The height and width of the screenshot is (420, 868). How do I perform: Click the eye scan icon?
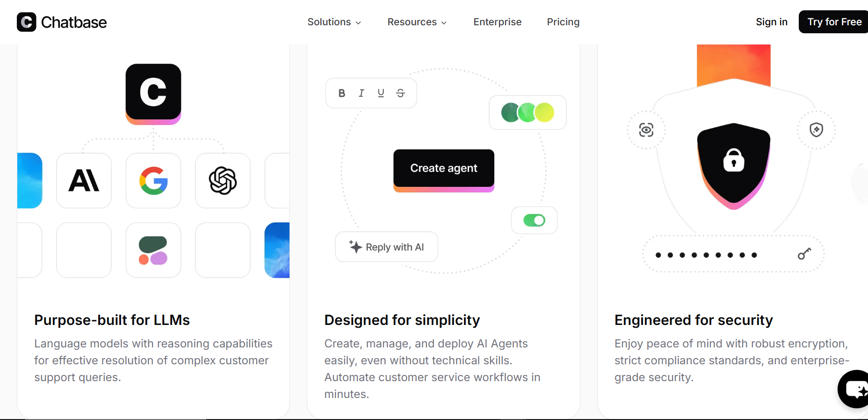[646, 130]
